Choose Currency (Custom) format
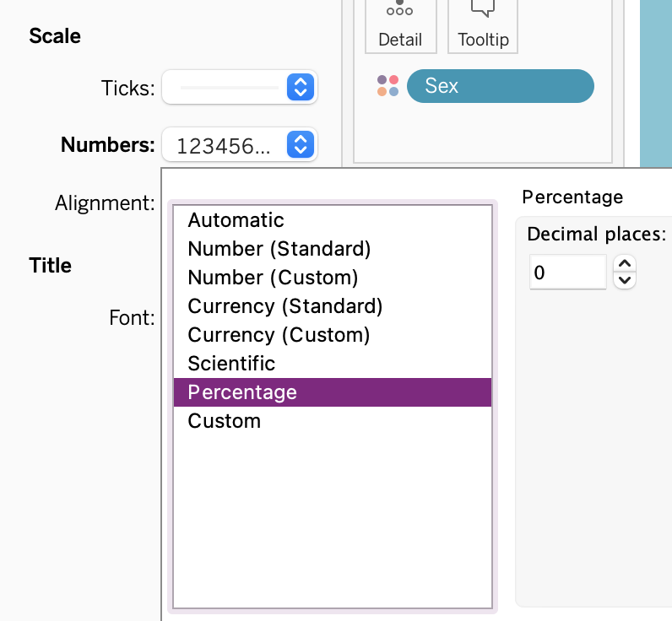This screenshot has width=672, height=621. (x=279, y=335)
